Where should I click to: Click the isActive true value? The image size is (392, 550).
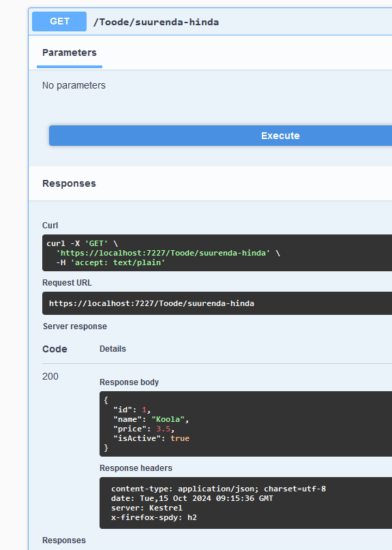click(180, 438)
